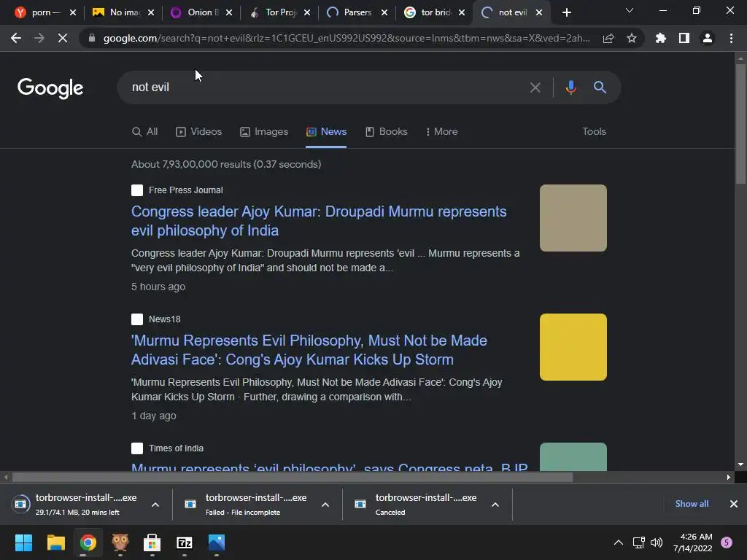This screenshot has width=747, height=560.
Task: Clear the Google search box text
Action: (x=535, y=87)
